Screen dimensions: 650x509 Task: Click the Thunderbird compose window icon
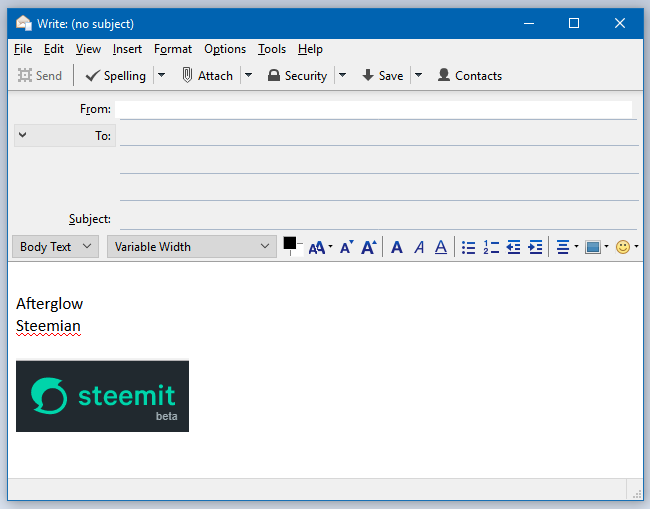24,23
